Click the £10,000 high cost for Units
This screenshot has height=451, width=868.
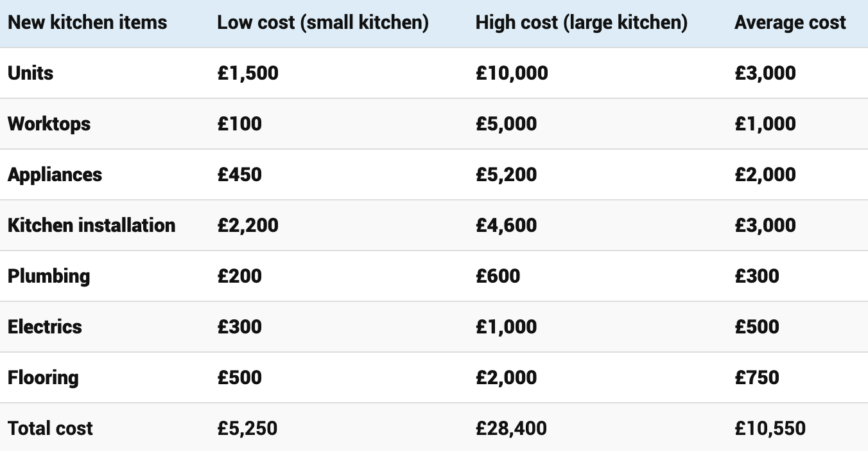click(x=512, y=73)
